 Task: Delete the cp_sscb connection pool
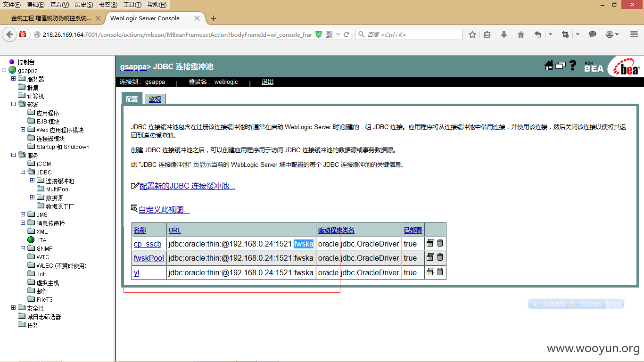pyautogui.click(x=440, y=243)
